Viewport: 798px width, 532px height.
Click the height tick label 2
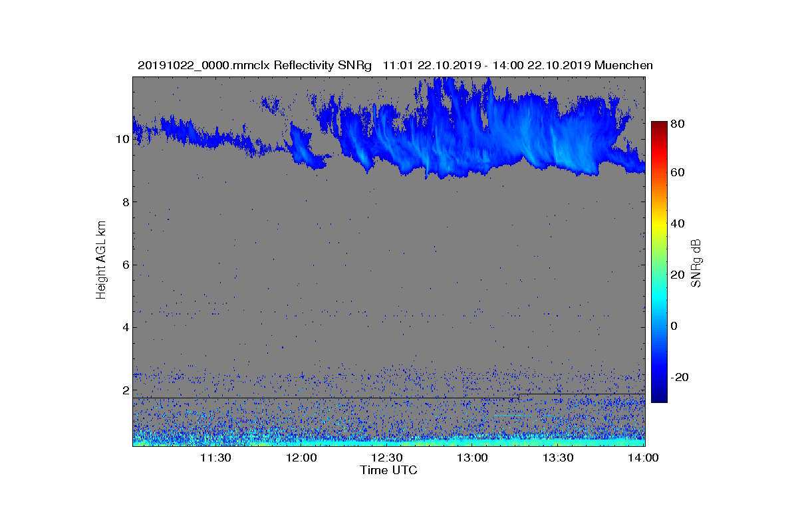(x=124, y=390)
